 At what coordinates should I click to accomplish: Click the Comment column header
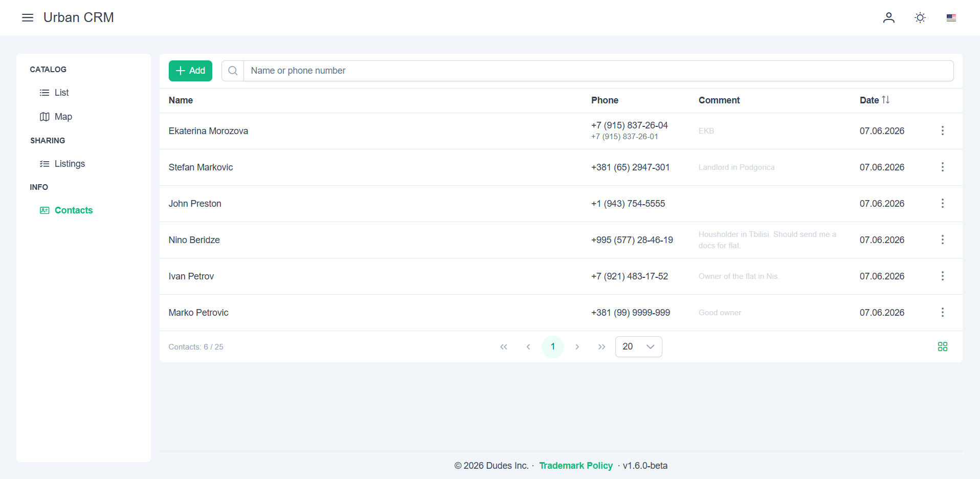point(719,100)
